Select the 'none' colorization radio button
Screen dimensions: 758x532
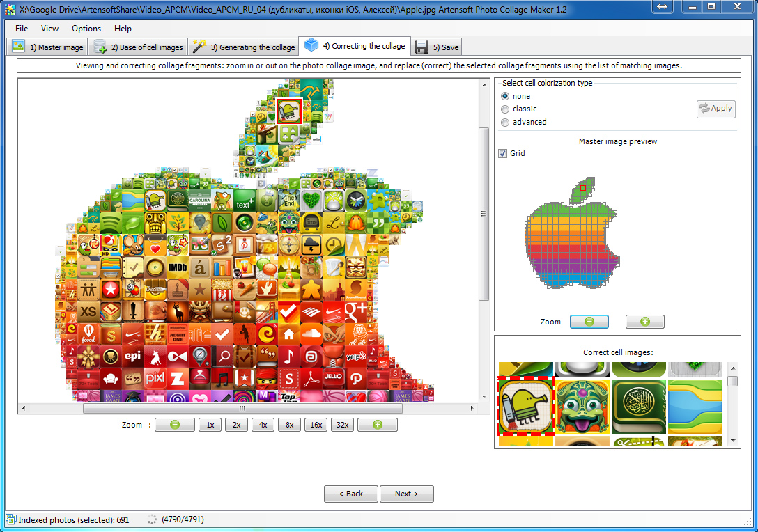505,96
